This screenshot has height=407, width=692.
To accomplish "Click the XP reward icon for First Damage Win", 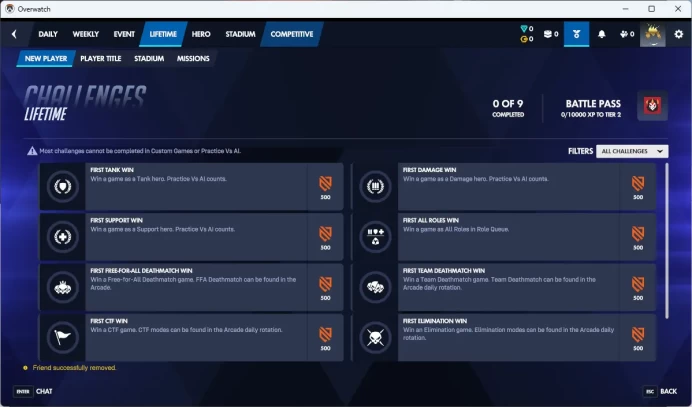I will pos(638,184).
